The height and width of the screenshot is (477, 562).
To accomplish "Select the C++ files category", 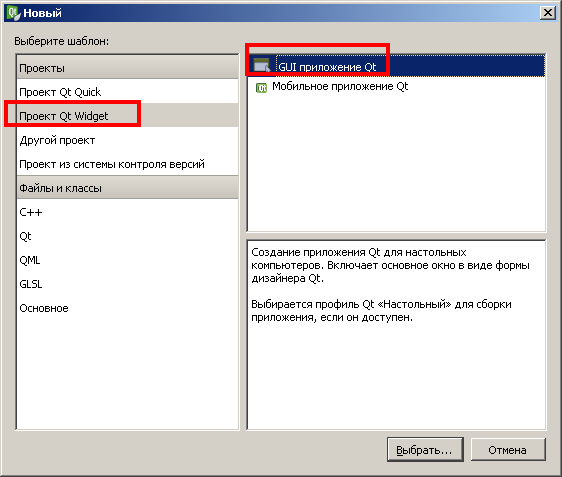I will point(127,212).
